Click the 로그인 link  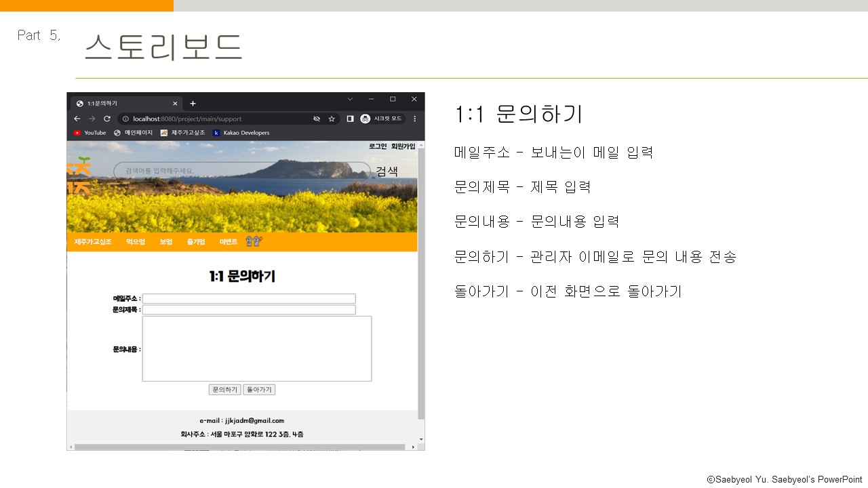378,146
